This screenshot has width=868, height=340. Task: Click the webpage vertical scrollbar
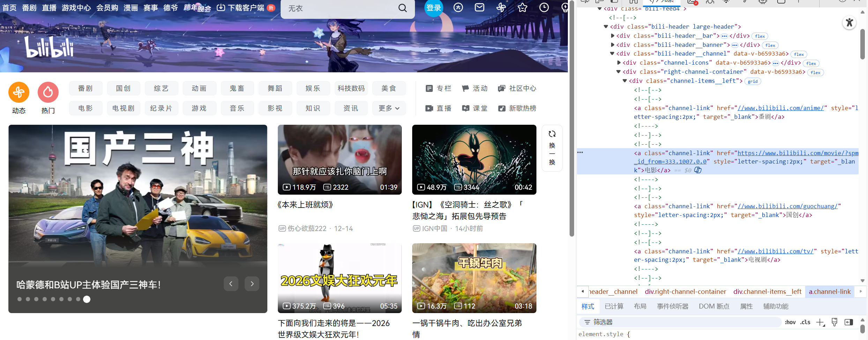(572, 119)
